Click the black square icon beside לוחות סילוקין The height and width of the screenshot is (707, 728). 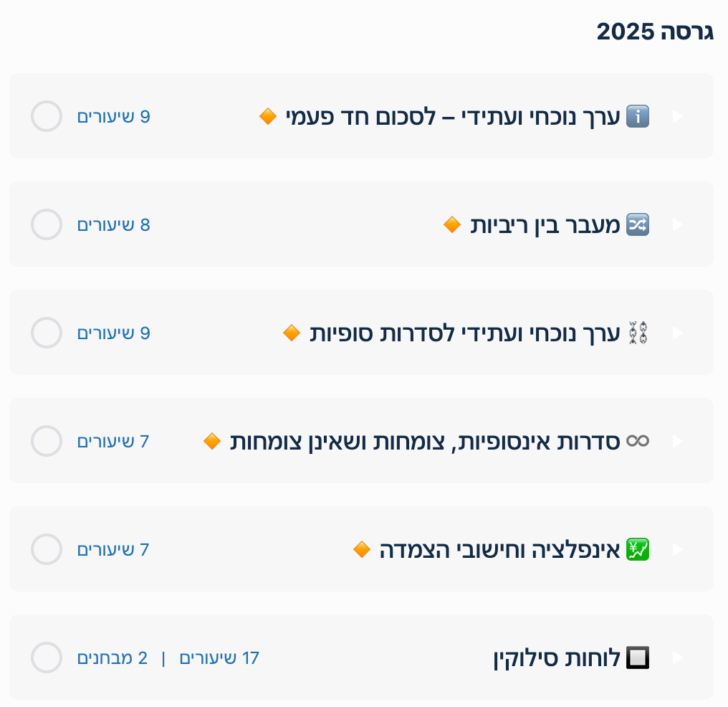637,658
